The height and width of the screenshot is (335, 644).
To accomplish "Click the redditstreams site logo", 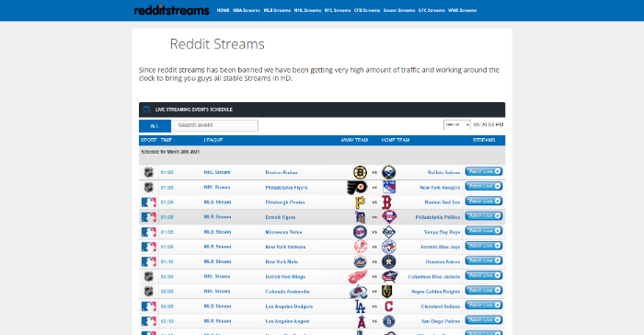I will (172, 10).
